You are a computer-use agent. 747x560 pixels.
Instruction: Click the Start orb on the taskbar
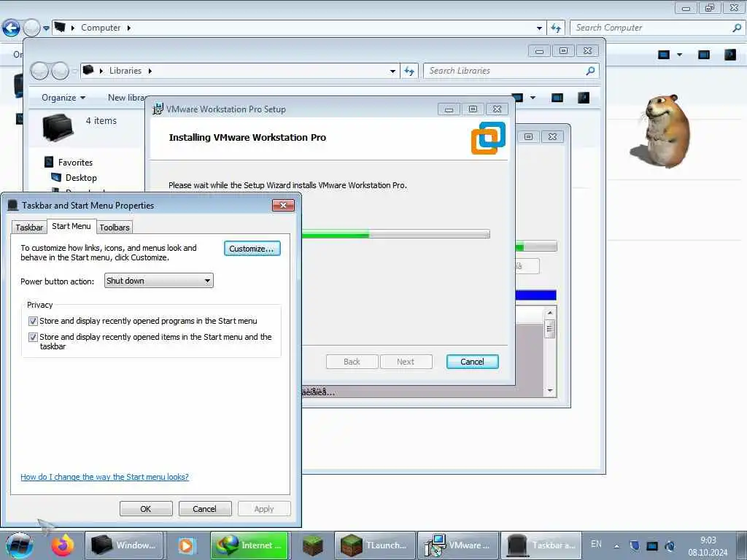[19, 545]
